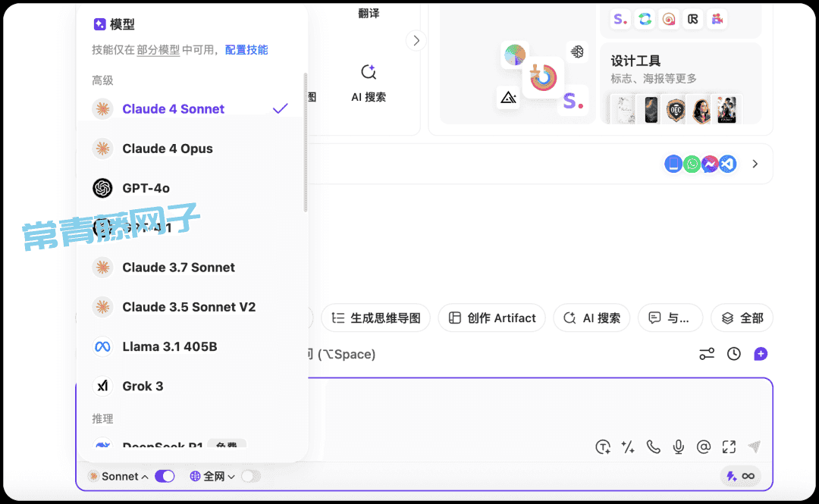Choose GPT-4o from model list
819x504 pixels.
(192, 188)
